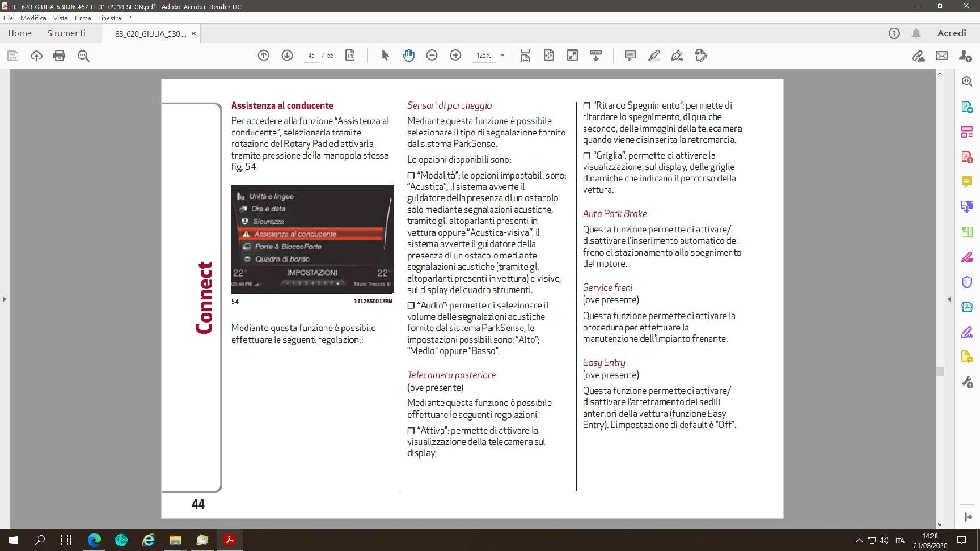Open the zoom level dropdown
The width and height of the screenshot is (980, 551).
502,56
